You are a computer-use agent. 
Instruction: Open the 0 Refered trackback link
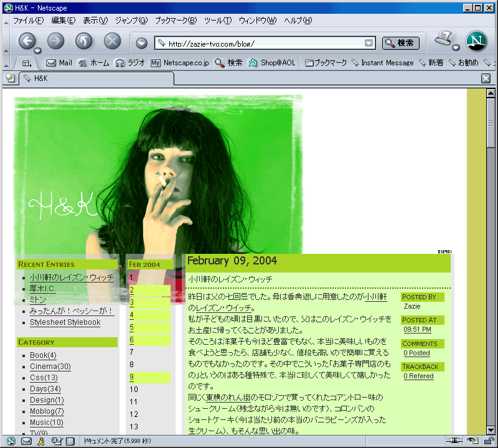[418, 376]
